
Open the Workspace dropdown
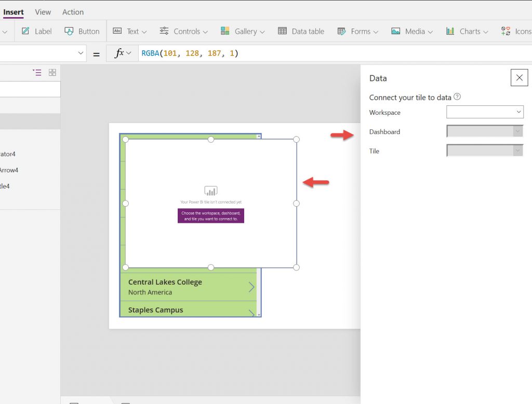point(485,112)
